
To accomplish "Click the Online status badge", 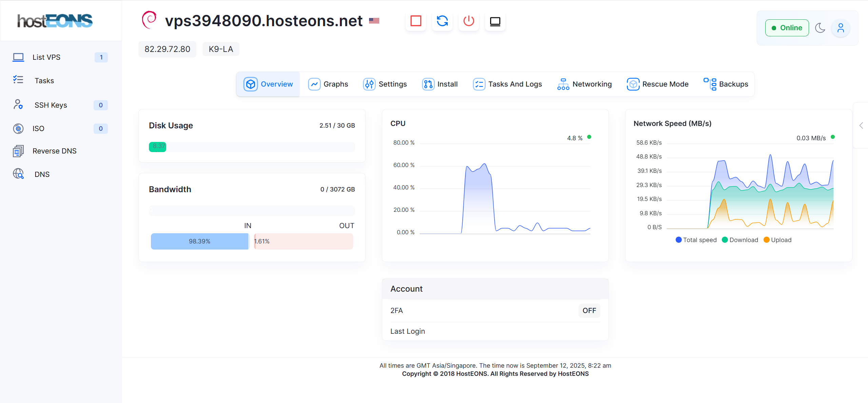I will pos(787,28).
